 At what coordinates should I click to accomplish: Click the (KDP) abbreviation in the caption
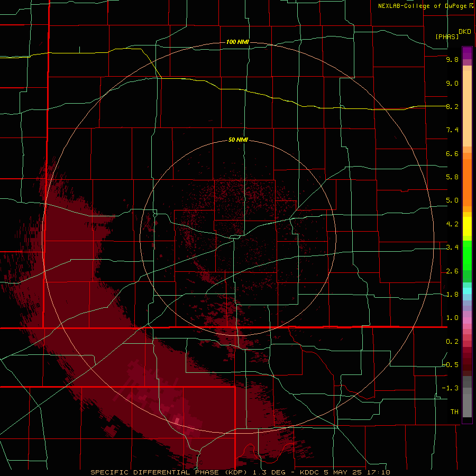pyautogui.click(x=237, y=472)
